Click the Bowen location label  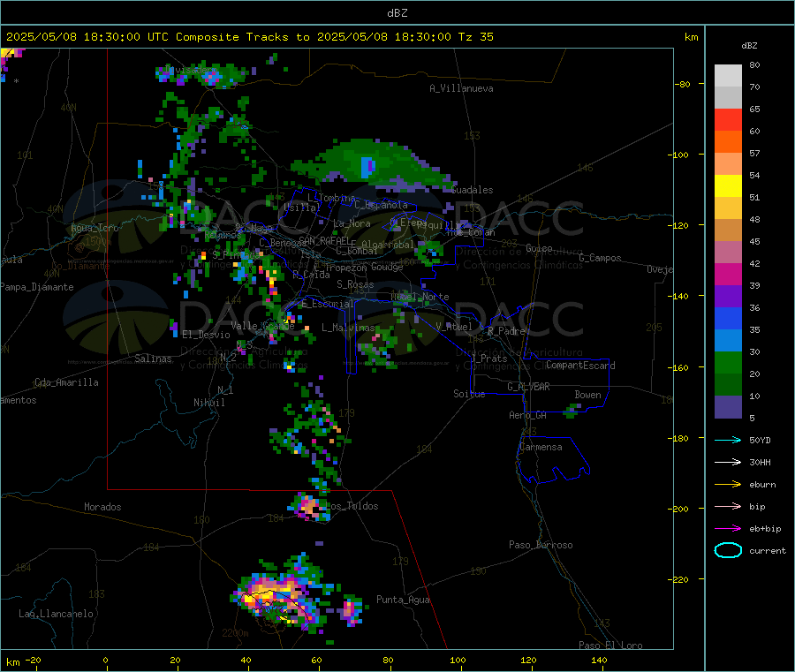[588, 395]
